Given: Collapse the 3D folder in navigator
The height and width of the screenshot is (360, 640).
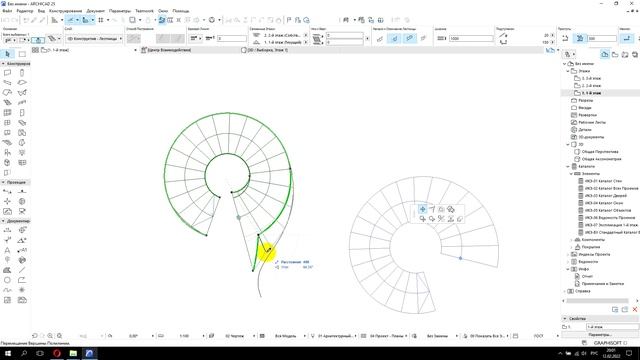Looking at the screenshot, I should point(568,144).
